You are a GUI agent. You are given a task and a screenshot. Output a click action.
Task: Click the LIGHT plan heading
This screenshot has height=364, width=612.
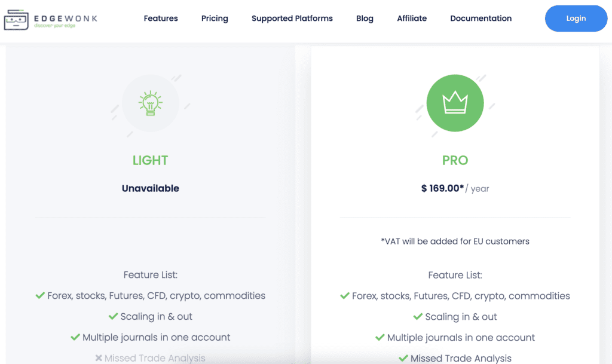pyautogui.click(x=150, y=160)
